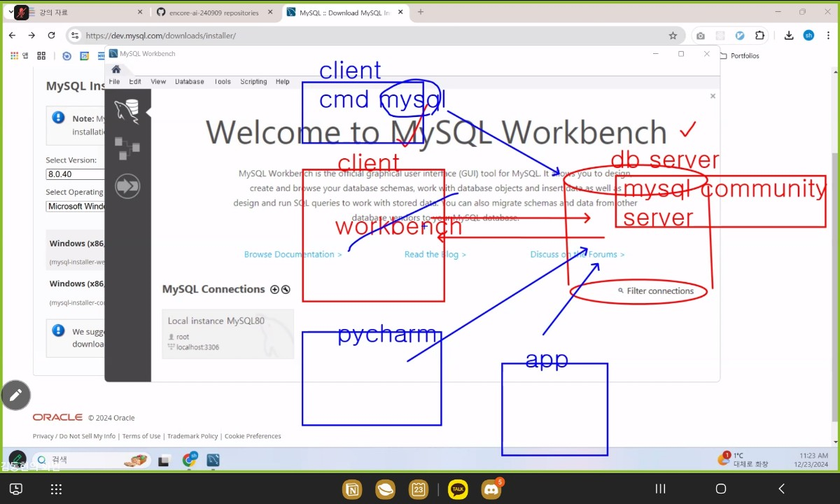Open the File menu in Workbench

114,82
